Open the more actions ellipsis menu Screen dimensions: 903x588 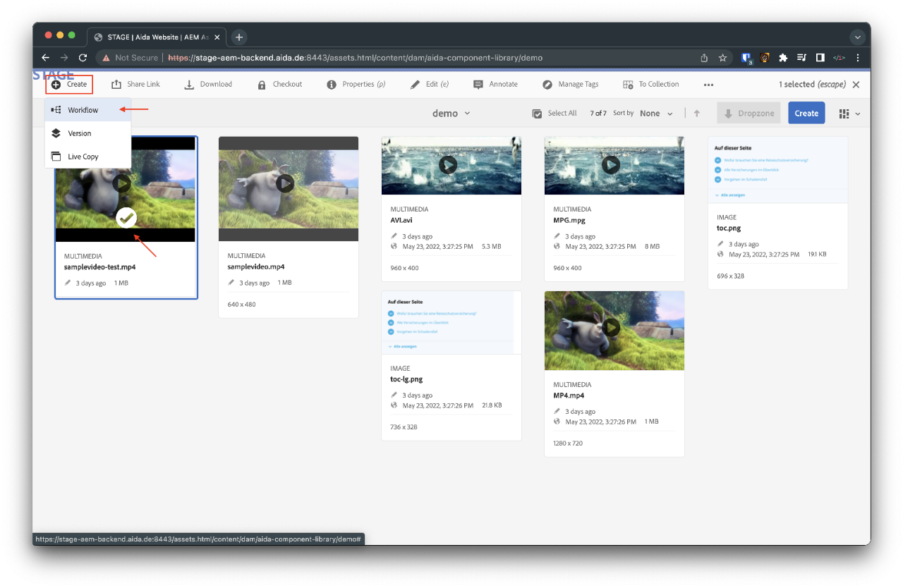point(708,84)
